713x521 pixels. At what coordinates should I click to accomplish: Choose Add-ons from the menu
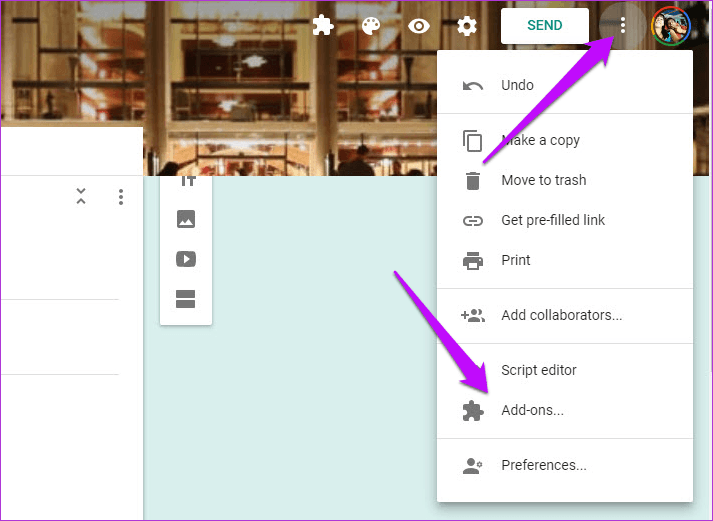(x=565, y=411)
